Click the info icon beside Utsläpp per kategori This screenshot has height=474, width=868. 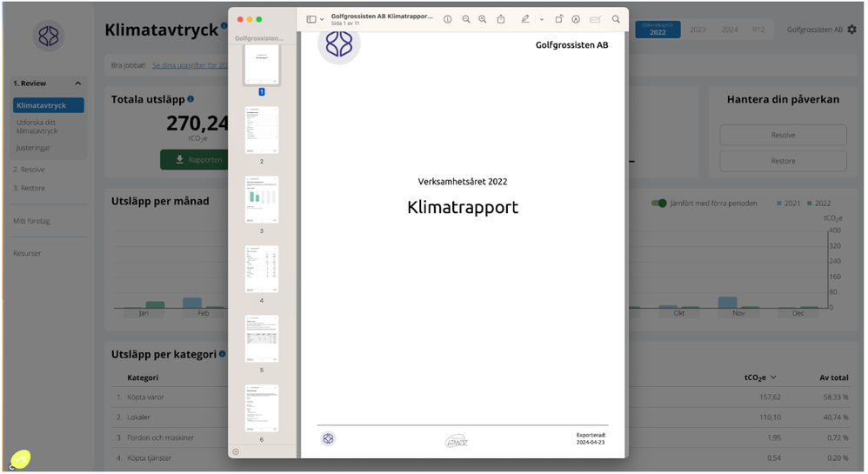222,354
